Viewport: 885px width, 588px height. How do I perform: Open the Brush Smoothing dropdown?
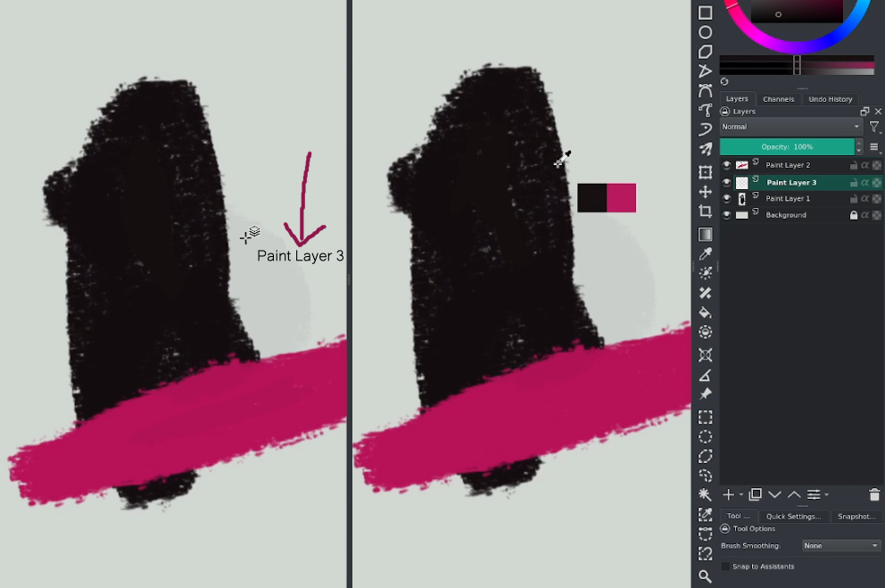click(x=840, y=545)
